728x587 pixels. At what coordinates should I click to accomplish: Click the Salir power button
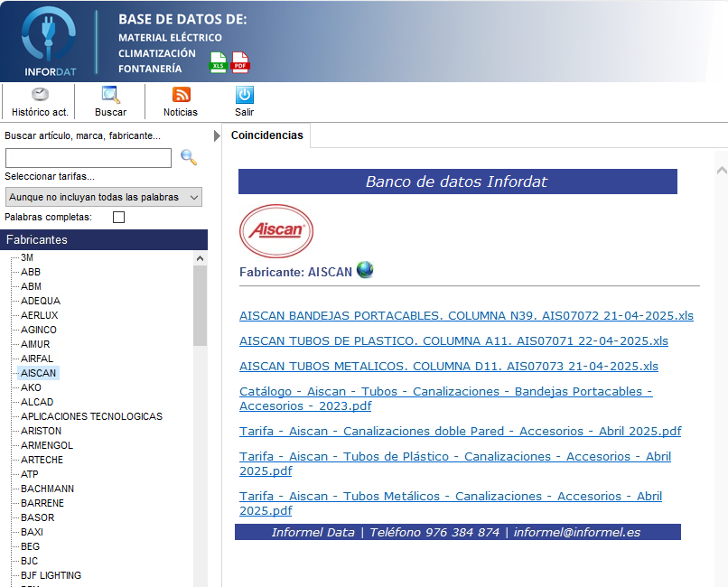pyautogui.click(x=244, y=102)
